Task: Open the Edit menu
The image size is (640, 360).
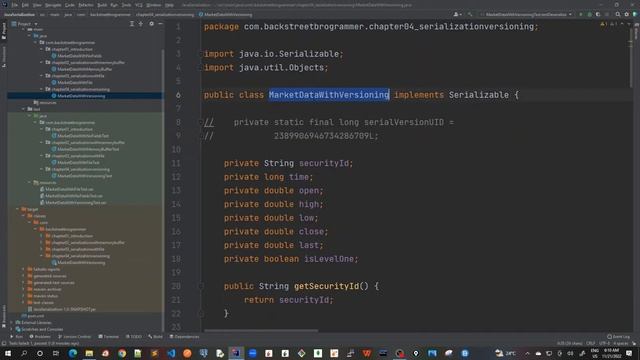Action: 25,5
